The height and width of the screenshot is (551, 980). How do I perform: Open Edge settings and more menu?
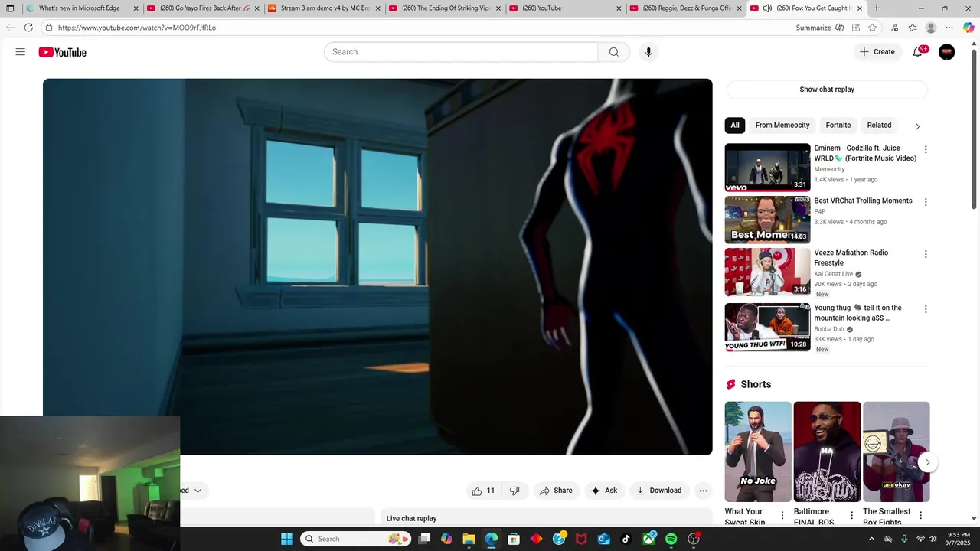949,28
